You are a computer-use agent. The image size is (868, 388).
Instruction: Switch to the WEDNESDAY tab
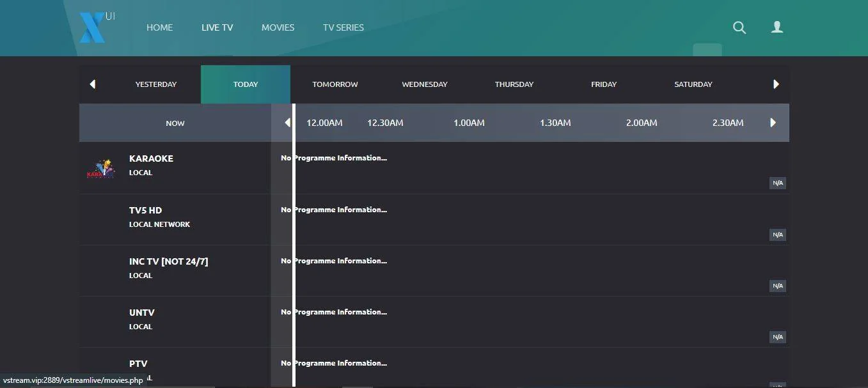click(x=425, y=84)
